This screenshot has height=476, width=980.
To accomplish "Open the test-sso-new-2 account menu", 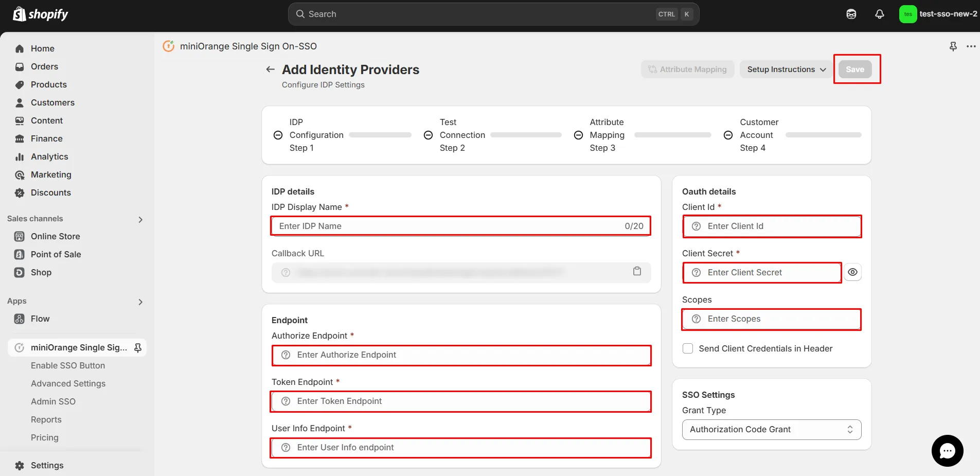I will coord(938,14).
